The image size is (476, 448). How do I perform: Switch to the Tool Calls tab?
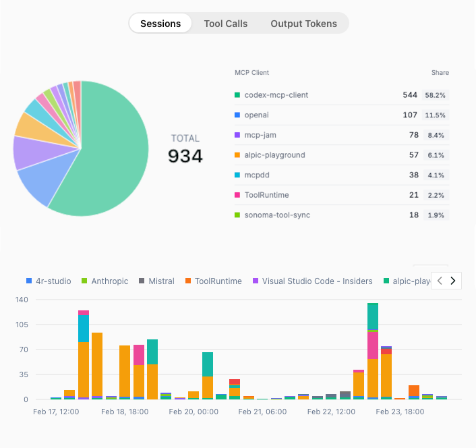225,24
